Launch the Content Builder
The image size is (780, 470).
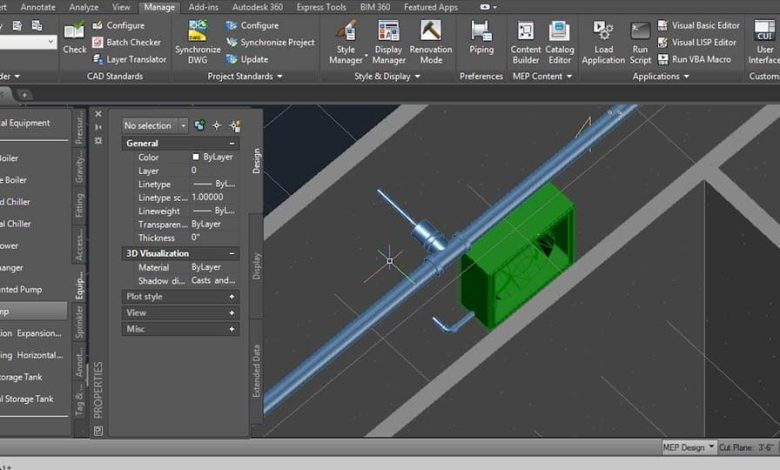525,42
